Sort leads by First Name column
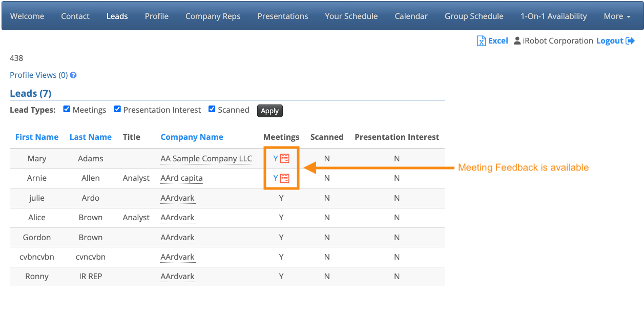The height and width of the screenshot is (316, 644). [37, 137]
